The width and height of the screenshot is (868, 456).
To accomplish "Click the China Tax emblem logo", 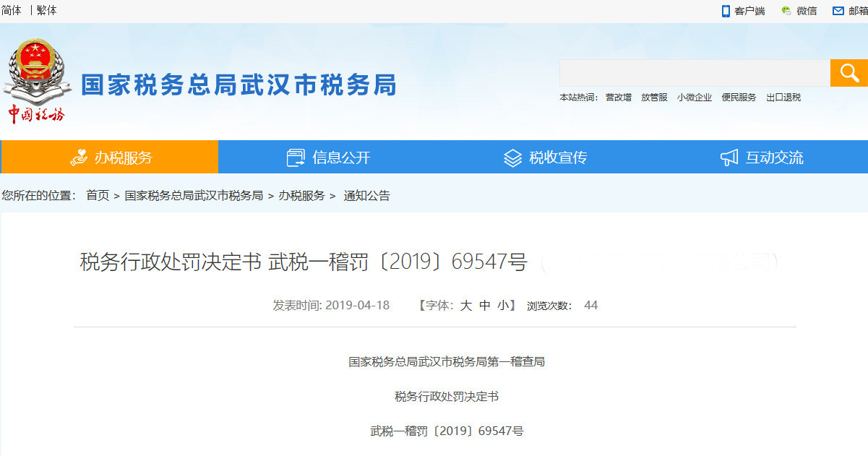I will 36,81.
